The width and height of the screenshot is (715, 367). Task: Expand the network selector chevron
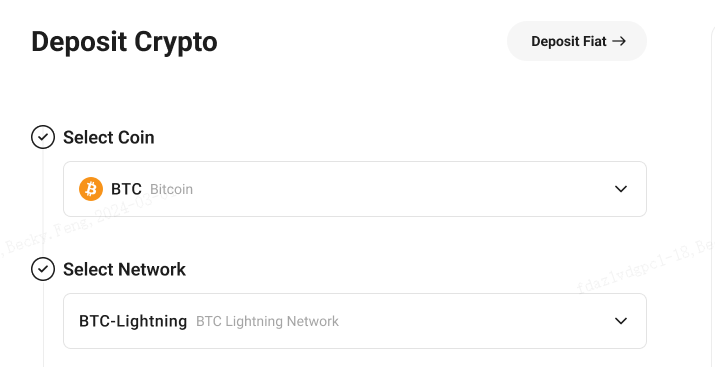[621, 321]
